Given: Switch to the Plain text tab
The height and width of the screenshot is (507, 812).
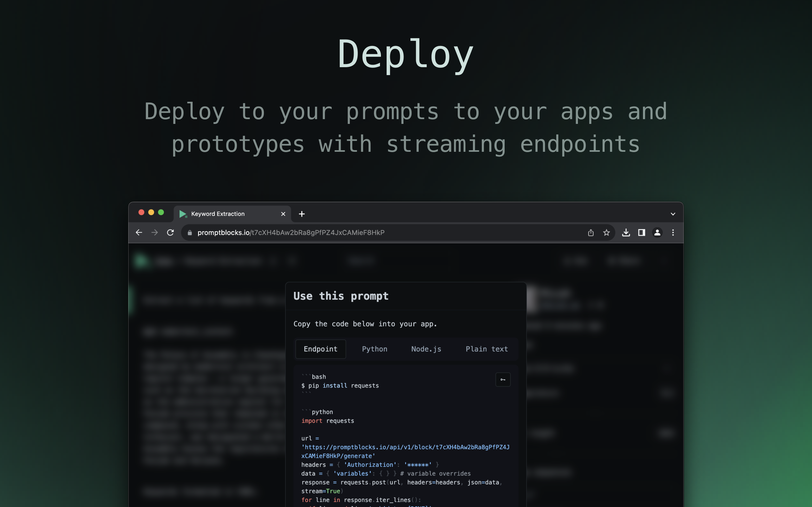Looking at the screenshot, I should tap(487, 349).
